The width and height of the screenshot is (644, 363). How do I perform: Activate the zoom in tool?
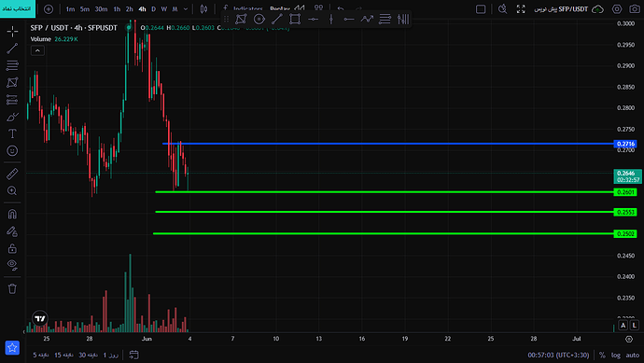pyautogui.click(x=12, y=191)
